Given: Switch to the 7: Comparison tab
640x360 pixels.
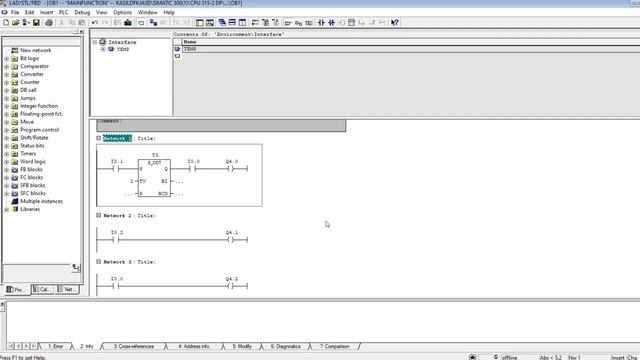Looking at the screenshot, I should pyautogui.click(x=334, y=346).
